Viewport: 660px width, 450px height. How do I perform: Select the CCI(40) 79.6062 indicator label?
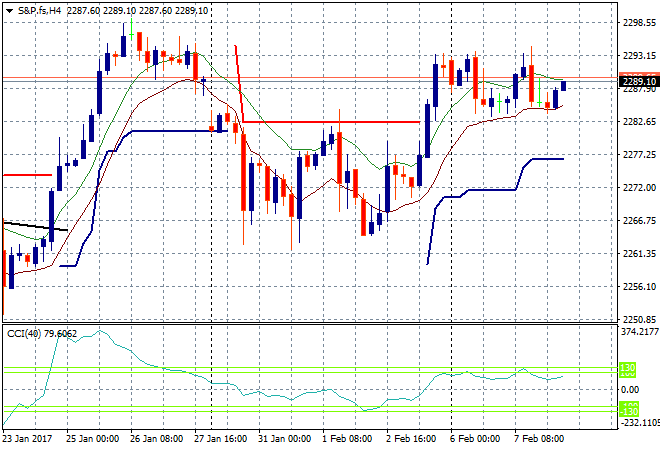click(42, 334)
